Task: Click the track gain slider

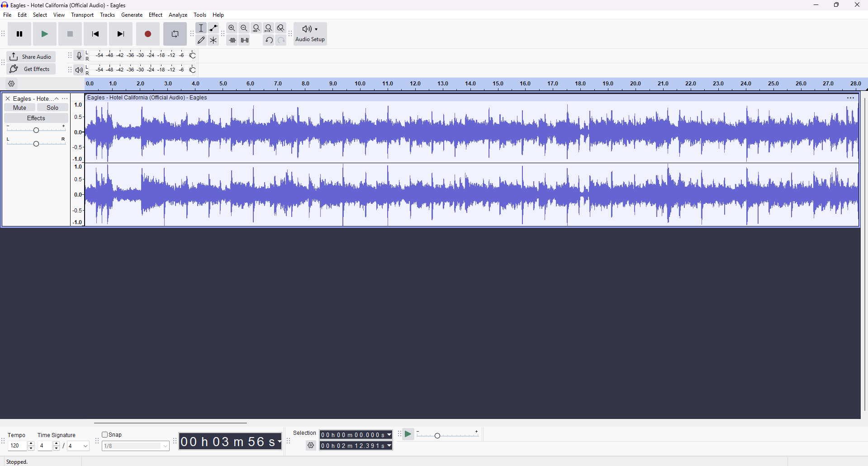Action: point(36,130)
